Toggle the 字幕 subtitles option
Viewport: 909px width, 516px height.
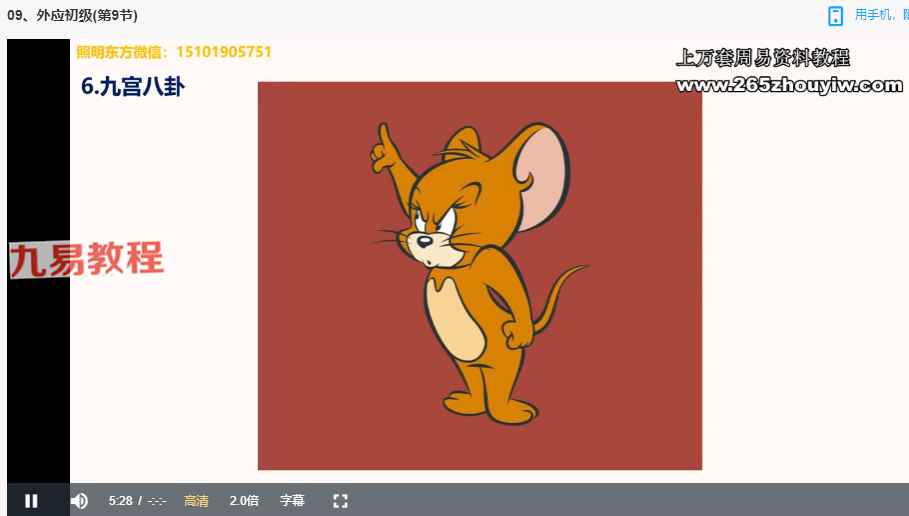[x=292, y=501]
